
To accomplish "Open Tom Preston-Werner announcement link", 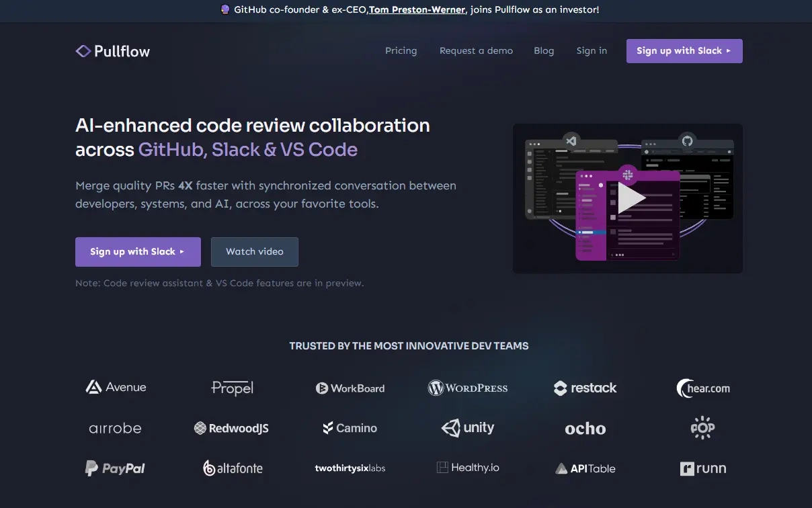I will 417,10.
